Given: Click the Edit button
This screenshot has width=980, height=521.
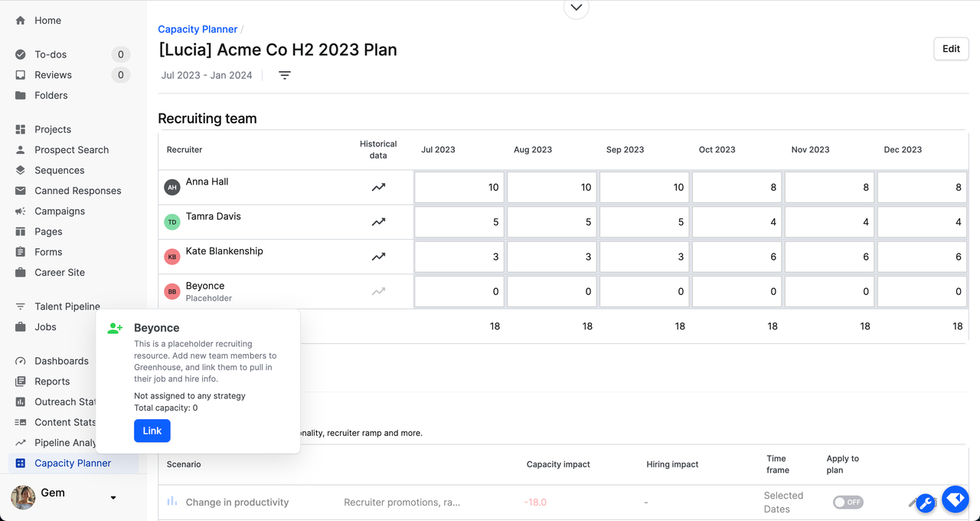Looking at the screenshot, I should [952, 48].
